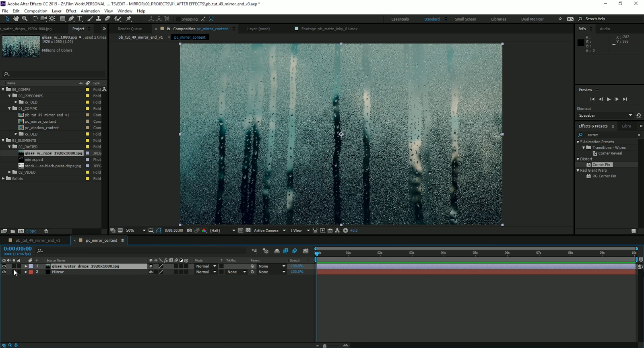This screenshot has height=348, width=644.
Task: Click yellow label swatch of 00_COMPS folder
Action: 87,90
